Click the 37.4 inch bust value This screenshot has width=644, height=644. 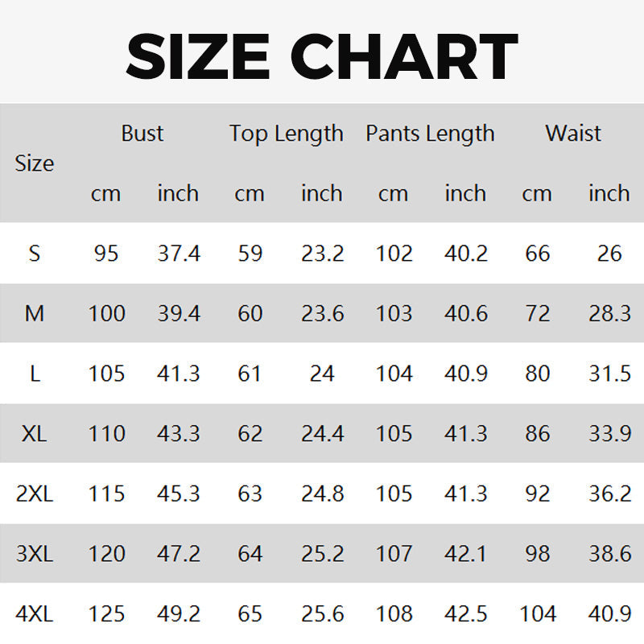click(x=178, y=254)
